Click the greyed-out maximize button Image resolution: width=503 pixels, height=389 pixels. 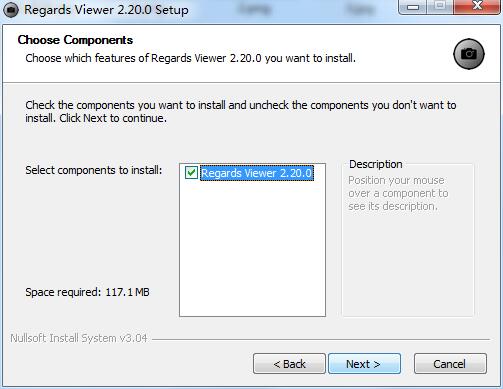point(440,7)
